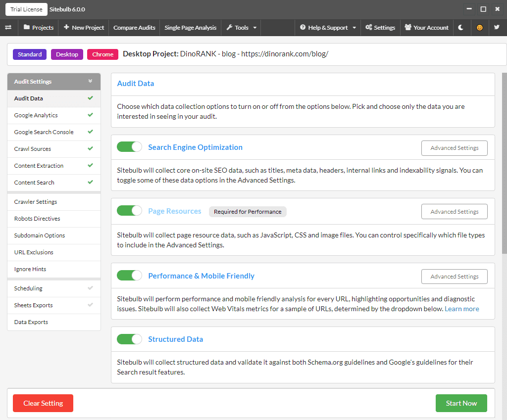Open Advanced Settings for Page Resources
This screenshot has width=507, height=420.
(455, 212)
